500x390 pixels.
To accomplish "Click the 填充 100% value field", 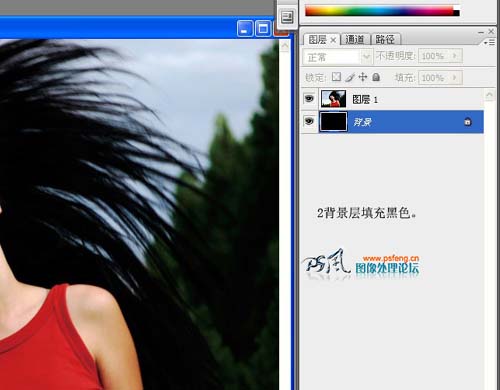I will click(433, 78).
